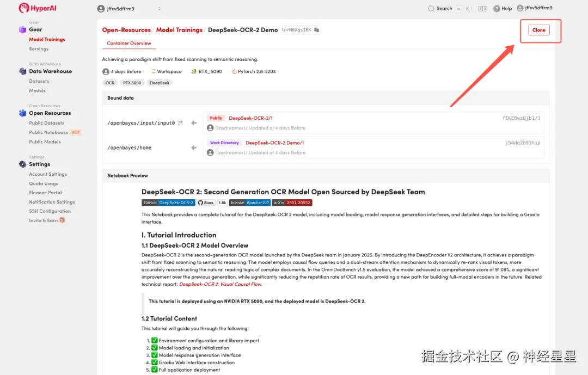Click the Invite & Earn gift icon
The width and height of the screenshot is (588, 375).
(x=62, y=220)
